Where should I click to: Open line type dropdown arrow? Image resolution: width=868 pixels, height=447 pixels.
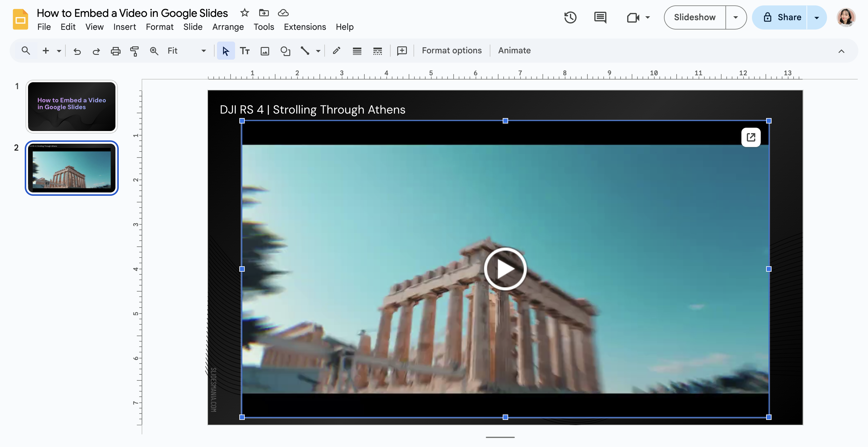[x=318, y=51]
